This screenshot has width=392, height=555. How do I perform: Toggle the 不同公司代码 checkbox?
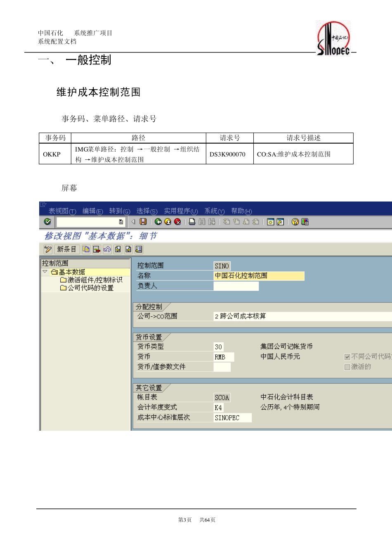[x=347, y=357]
